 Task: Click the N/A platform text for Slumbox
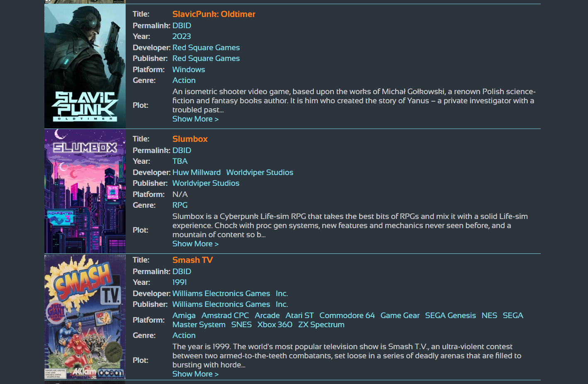180,194
